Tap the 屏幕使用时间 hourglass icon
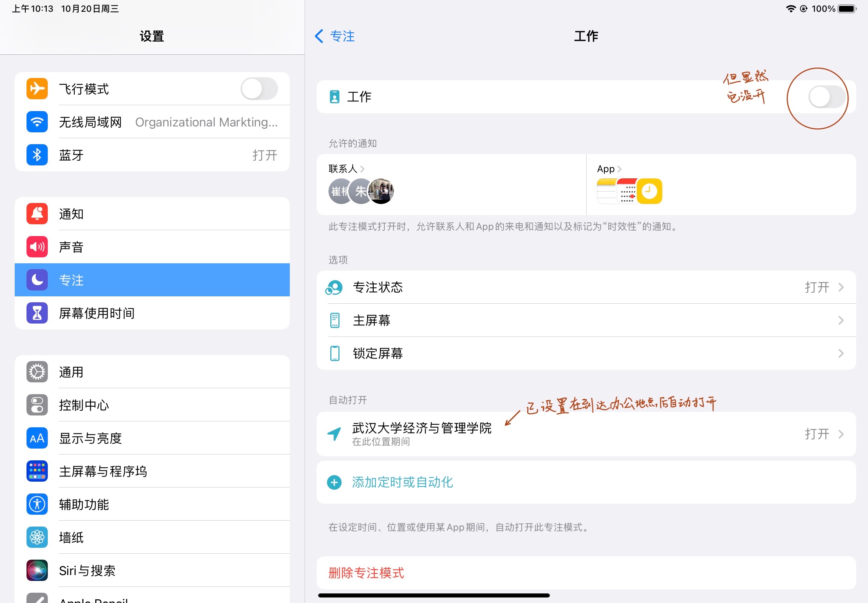The height and width of the screenshot is (603, 868). click(x=37, y=313)
